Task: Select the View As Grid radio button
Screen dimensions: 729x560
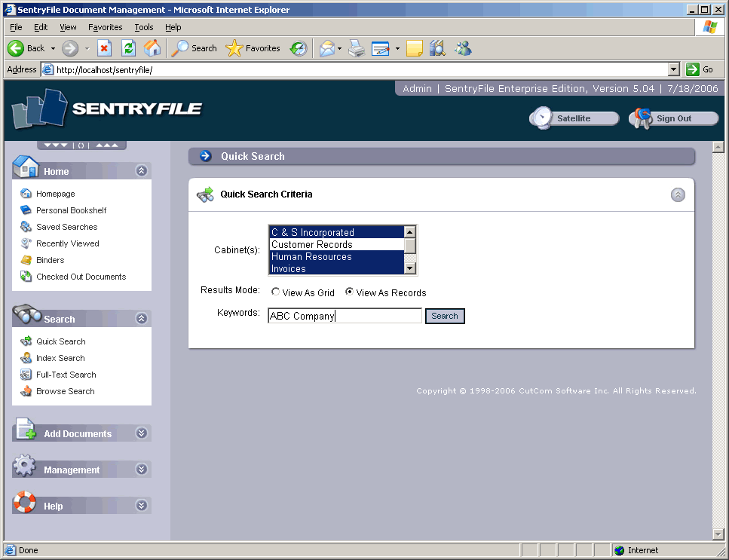Action: tap(276, 292)
